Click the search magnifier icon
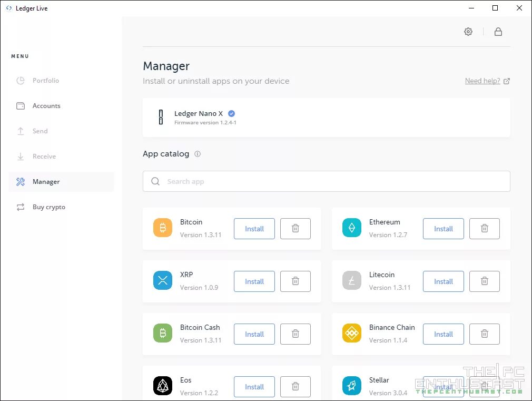 (x=155, y=181)
